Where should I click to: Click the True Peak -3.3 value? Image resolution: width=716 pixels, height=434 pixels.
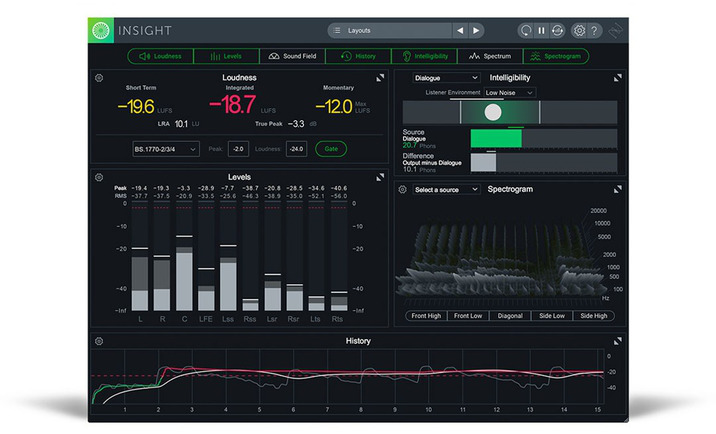tap(296, 124)
